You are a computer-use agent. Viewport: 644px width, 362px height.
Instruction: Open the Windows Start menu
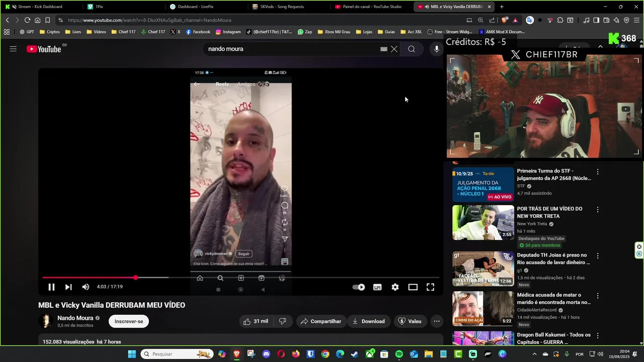pyautogui.click(x=132, y=354)
